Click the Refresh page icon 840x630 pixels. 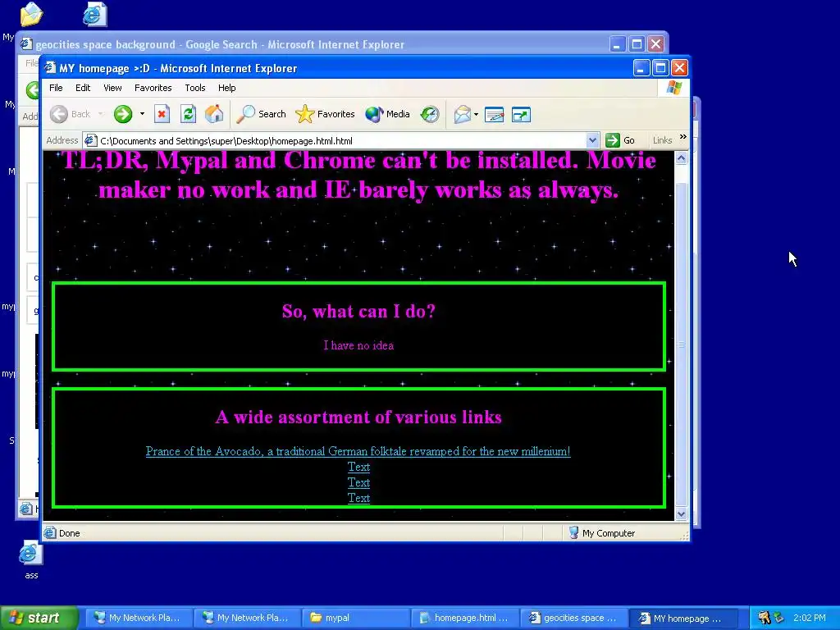(188, 114)
